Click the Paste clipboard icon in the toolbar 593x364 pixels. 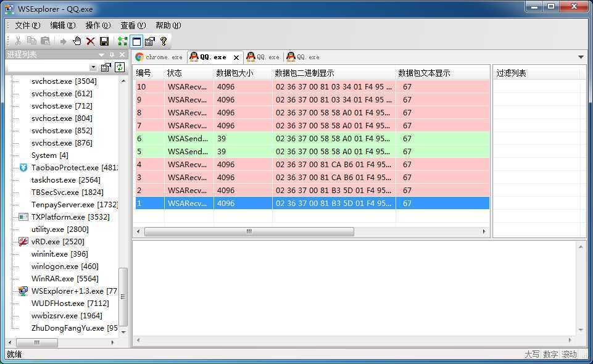pos(46,41)
